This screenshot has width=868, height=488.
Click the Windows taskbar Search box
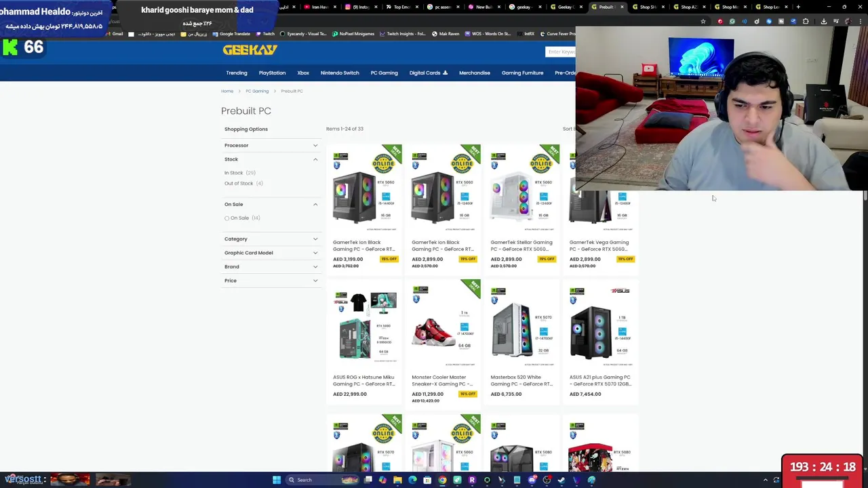coord(321,480)
